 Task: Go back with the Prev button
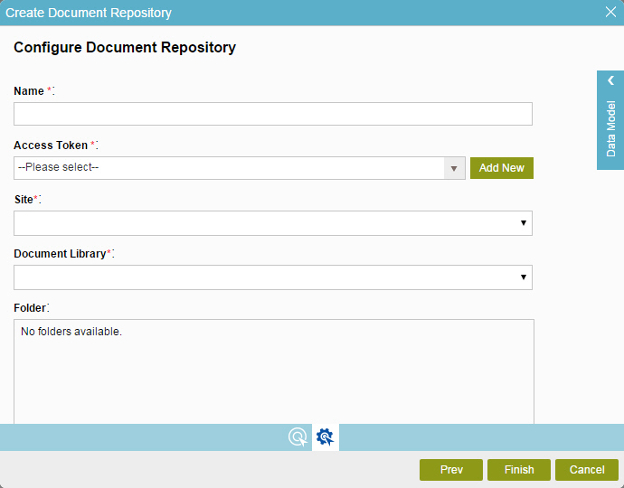coord(451,470)
